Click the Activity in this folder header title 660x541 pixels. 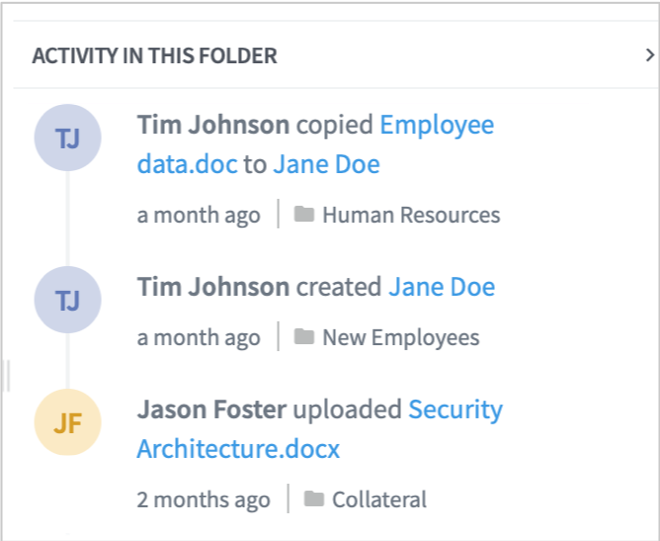(x=154, y=56)
